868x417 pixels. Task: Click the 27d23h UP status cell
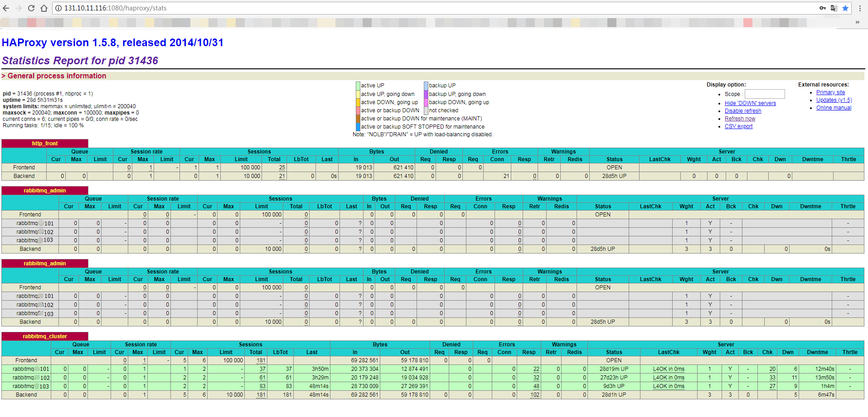coord(614,378)
